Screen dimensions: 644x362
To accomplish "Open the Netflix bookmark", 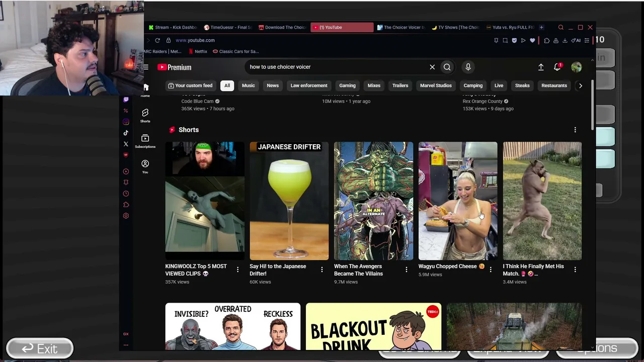I will (198, 51).
